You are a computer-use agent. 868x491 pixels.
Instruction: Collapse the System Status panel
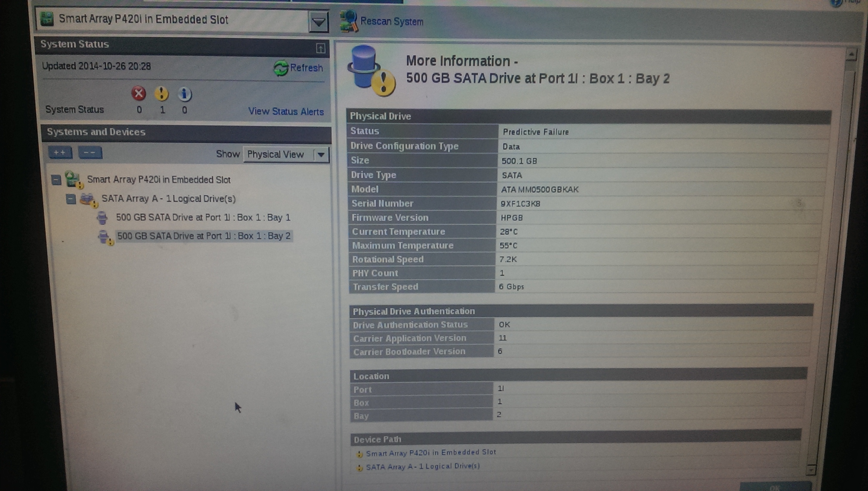(321, 48)
